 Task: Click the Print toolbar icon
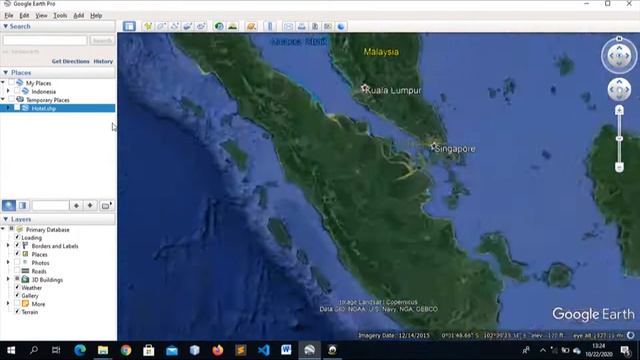point(301,26)
